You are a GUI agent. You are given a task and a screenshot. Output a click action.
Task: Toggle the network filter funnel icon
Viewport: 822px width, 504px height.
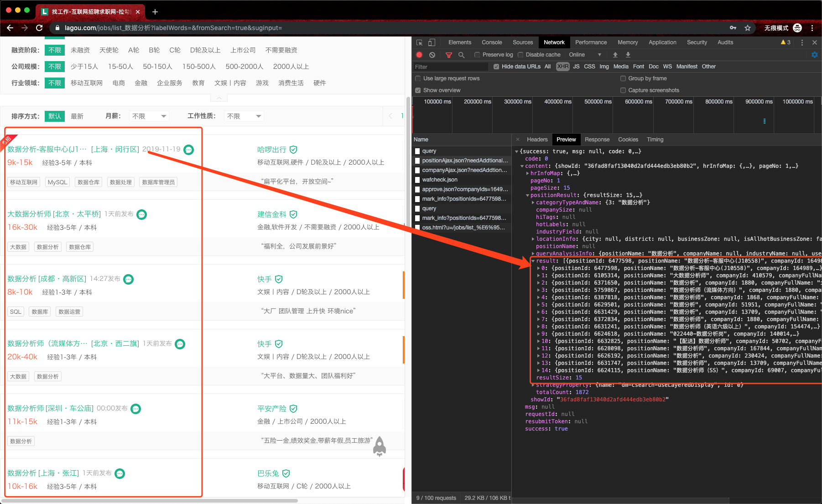[x=449, y=55]
